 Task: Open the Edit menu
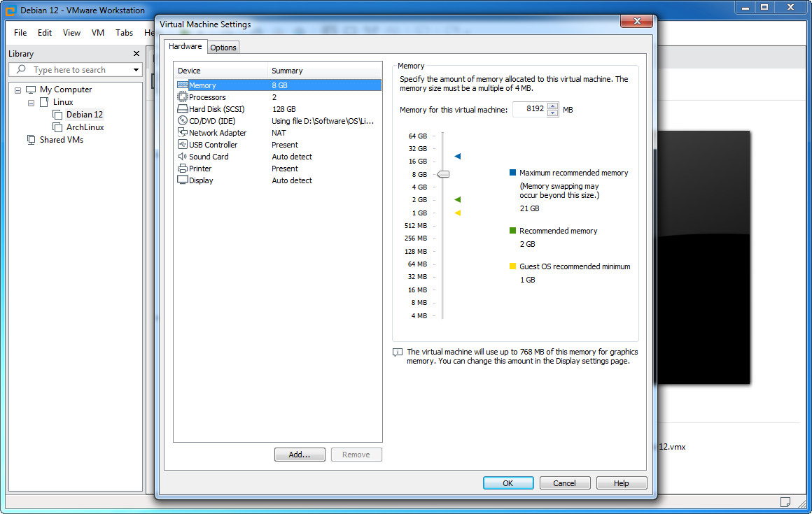(45, 33)
